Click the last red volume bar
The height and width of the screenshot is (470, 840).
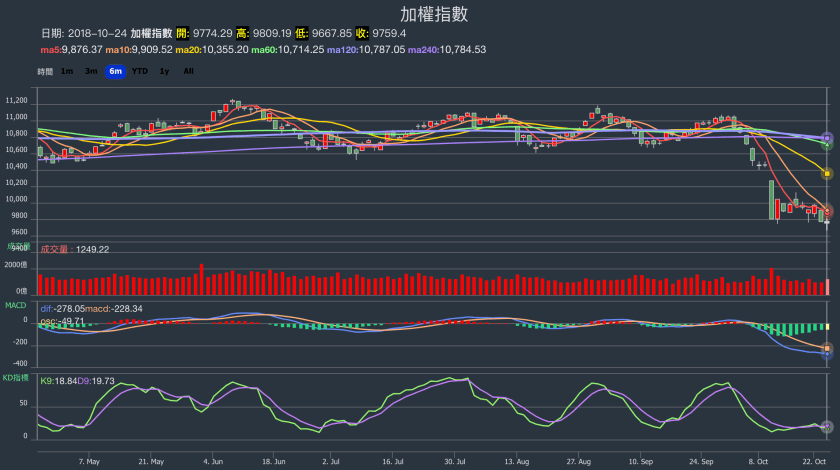(827, 286)
